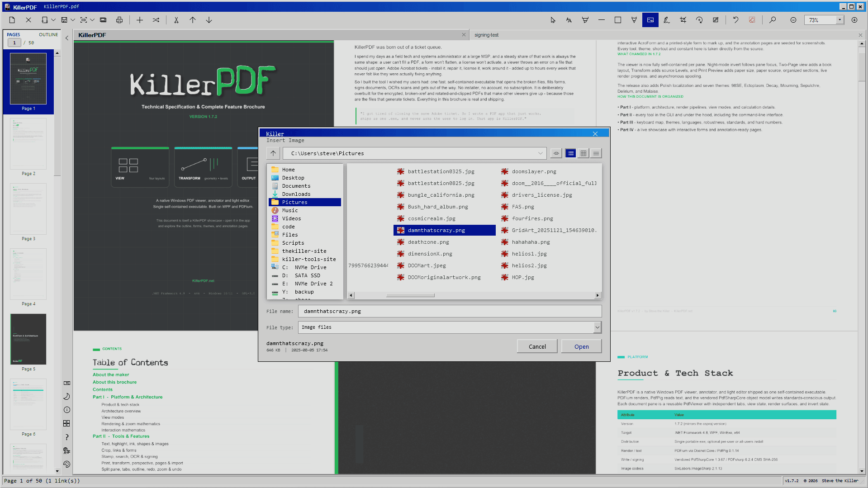Select the signature tool
This screenshot has height=488, width=868.
click(x=667, y=20)
